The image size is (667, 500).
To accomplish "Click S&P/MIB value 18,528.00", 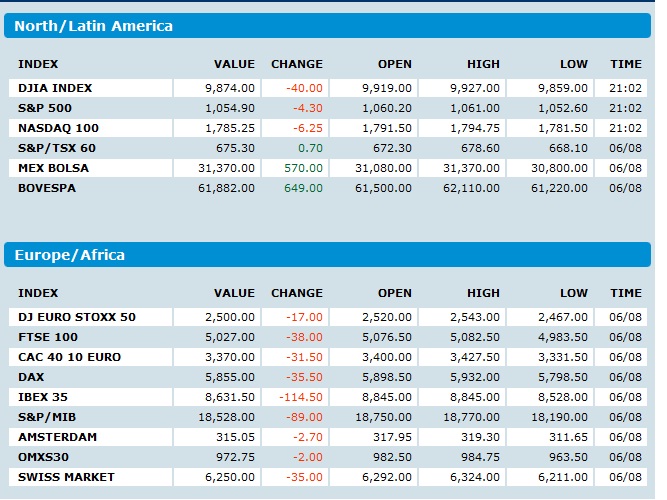I will [x=226, y=417].
